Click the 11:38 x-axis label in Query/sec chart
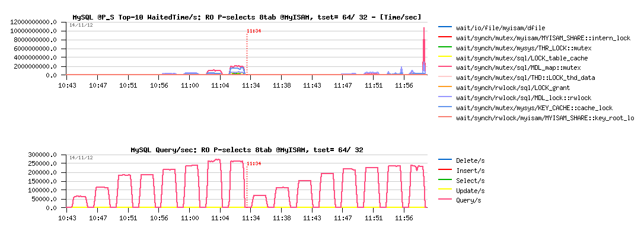This screenshot has width=644, height=228. [282, 218]
